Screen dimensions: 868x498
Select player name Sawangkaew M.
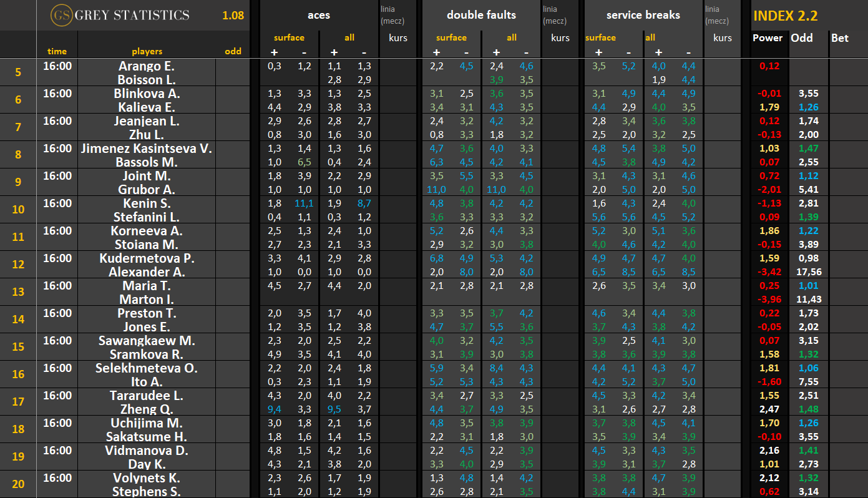[x=147, y=341]
